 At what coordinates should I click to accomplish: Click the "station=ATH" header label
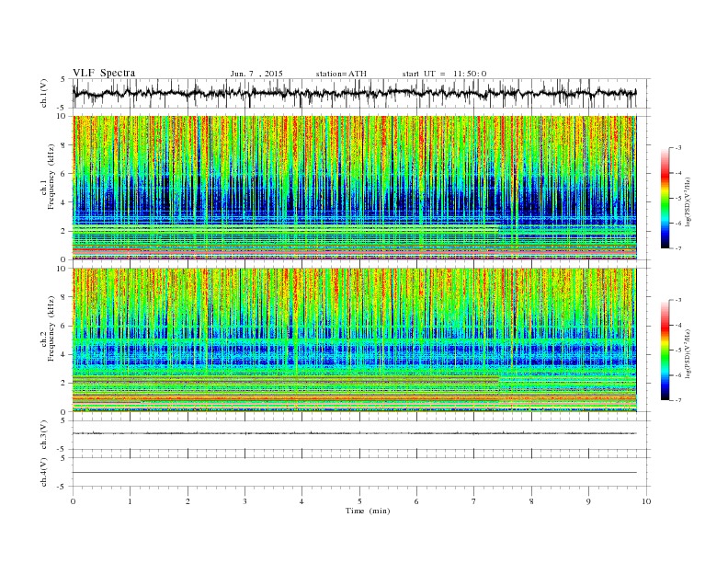(x=341, y=74)
